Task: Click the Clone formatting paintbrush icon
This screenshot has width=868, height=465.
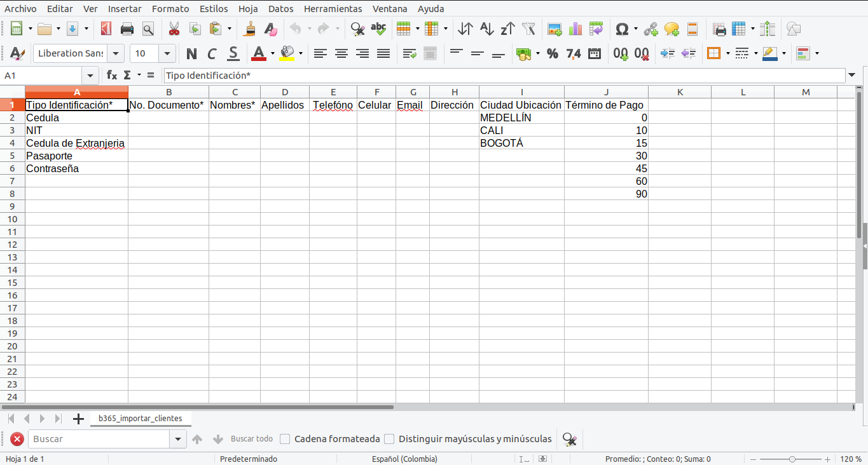Action: pyautogui.click(x=250, y=29)
